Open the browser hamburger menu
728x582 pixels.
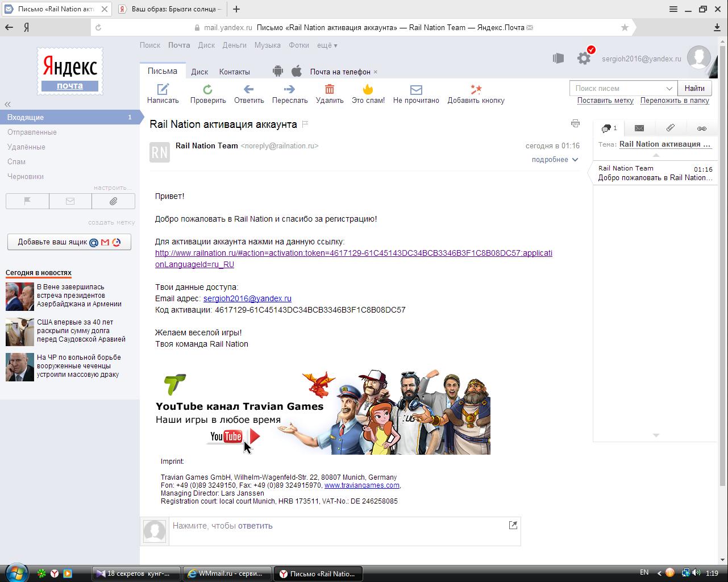click(x=673, y=9)
